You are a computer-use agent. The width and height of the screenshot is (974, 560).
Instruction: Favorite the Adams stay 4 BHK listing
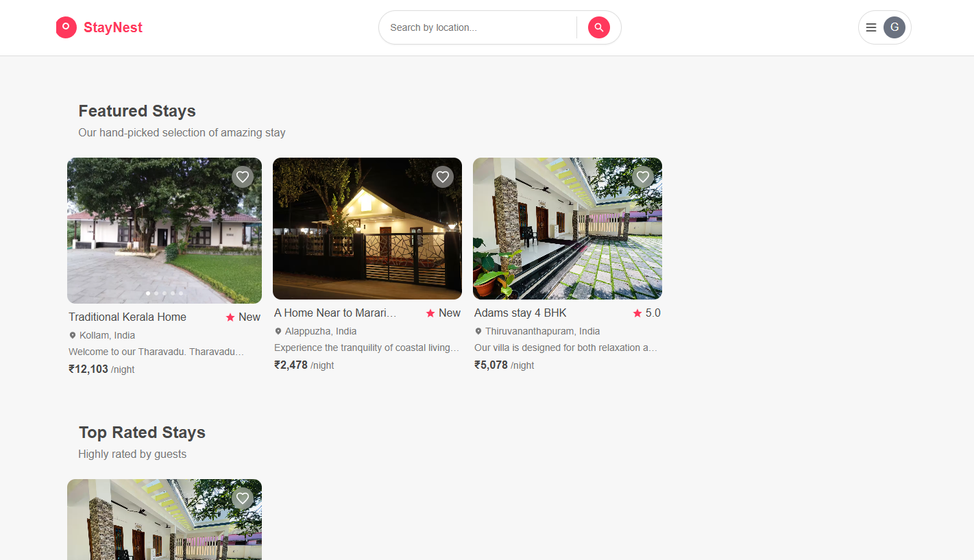coord(643,177)
